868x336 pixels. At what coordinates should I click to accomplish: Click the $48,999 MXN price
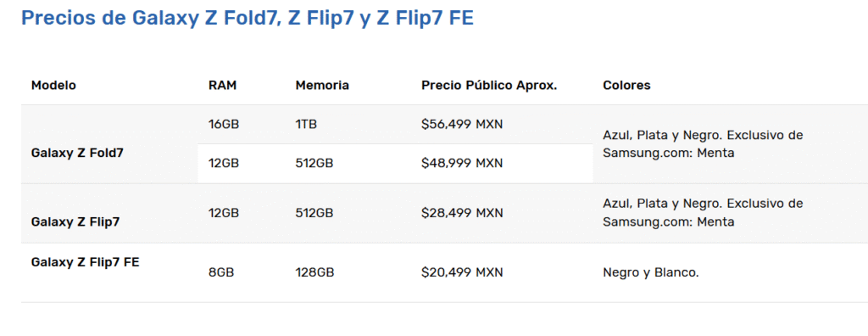[x=462, y=164]
